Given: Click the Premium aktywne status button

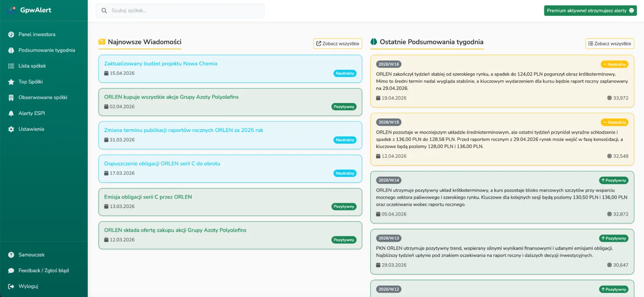Looking at the screenshot, I should [x=590, y=10].
